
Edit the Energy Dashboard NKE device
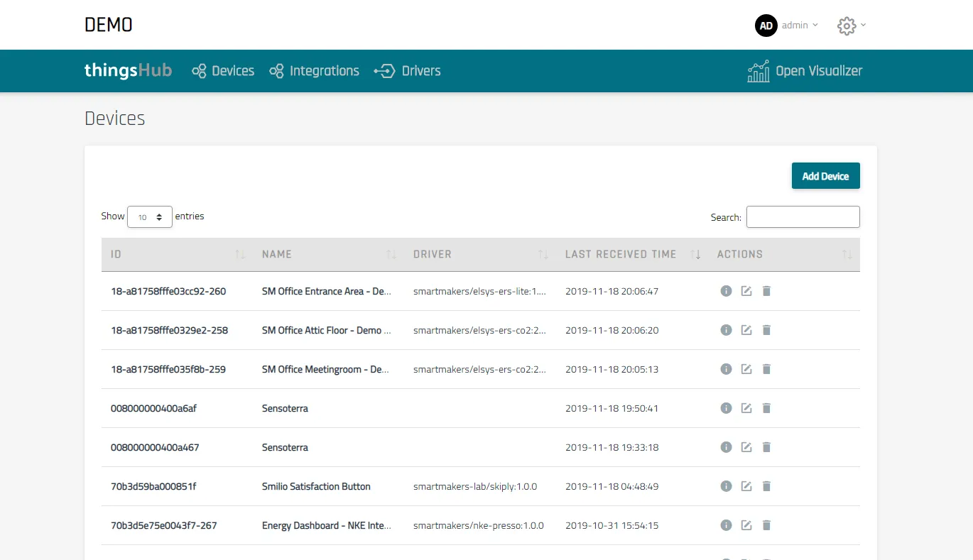(746, 525)
